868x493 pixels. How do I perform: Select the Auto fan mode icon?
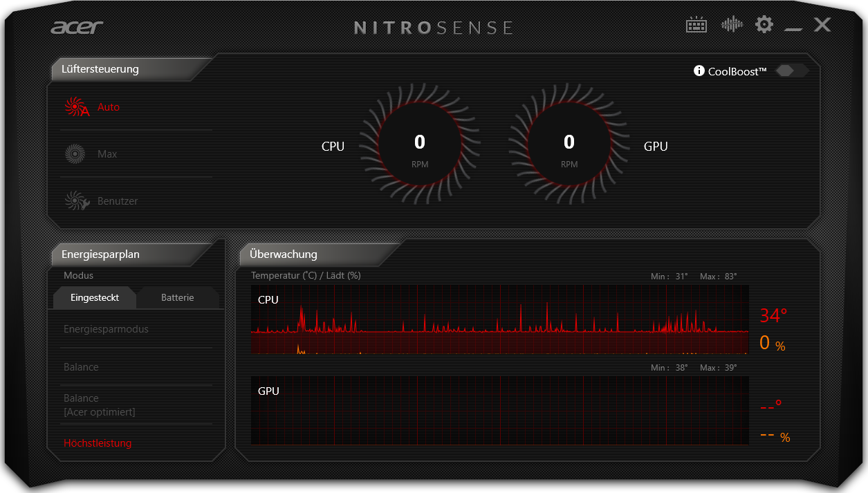(x=76, y=107)
